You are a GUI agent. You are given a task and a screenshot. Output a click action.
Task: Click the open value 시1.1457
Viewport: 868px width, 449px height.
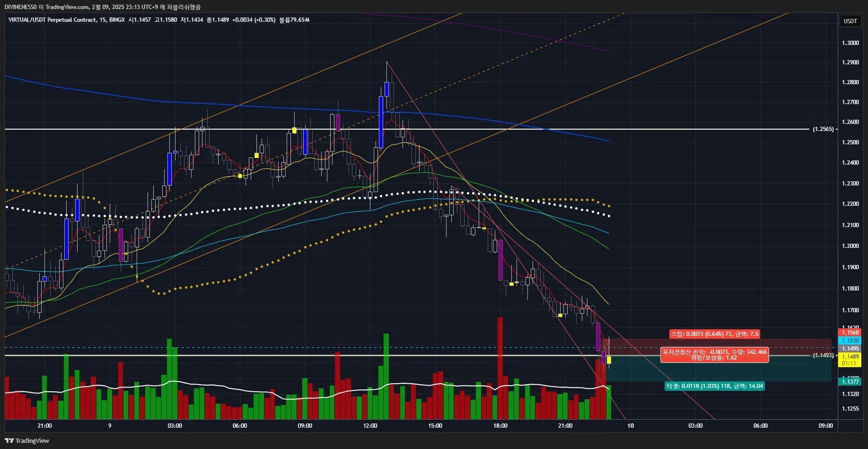point(140,20)
